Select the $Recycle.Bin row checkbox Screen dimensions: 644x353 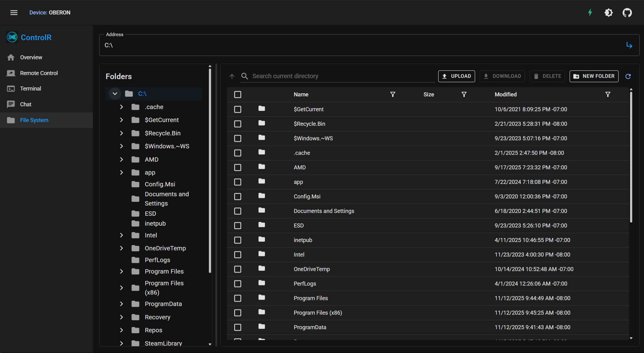point(238,124)
